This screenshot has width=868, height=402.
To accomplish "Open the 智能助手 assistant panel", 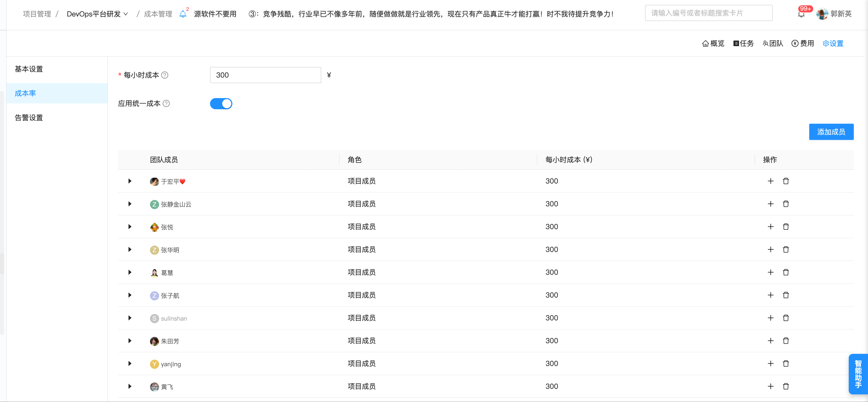I will click(859, 374).
